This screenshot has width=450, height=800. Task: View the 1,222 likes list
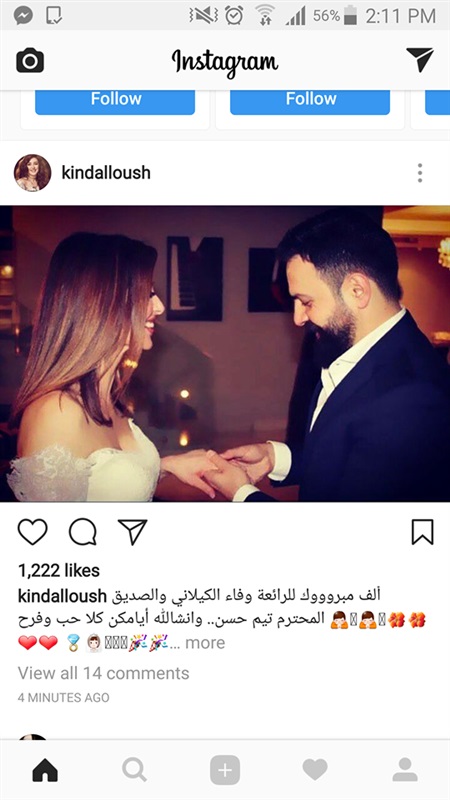(x=59, y=570)
